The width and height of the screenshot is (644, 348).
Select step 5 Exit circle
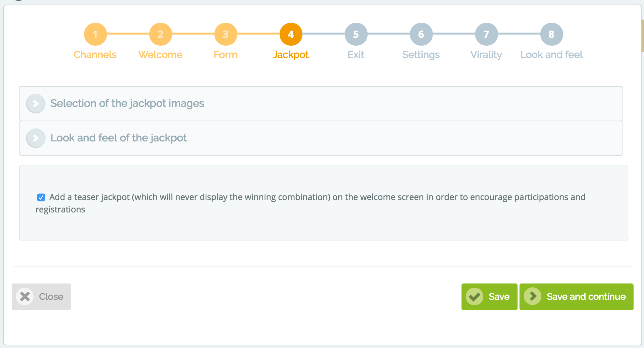click(356, 34)
